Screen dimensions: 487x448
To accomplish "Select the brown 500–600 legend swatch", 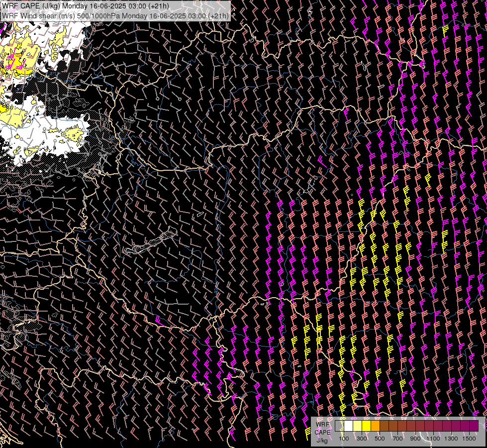I will 384,426.
